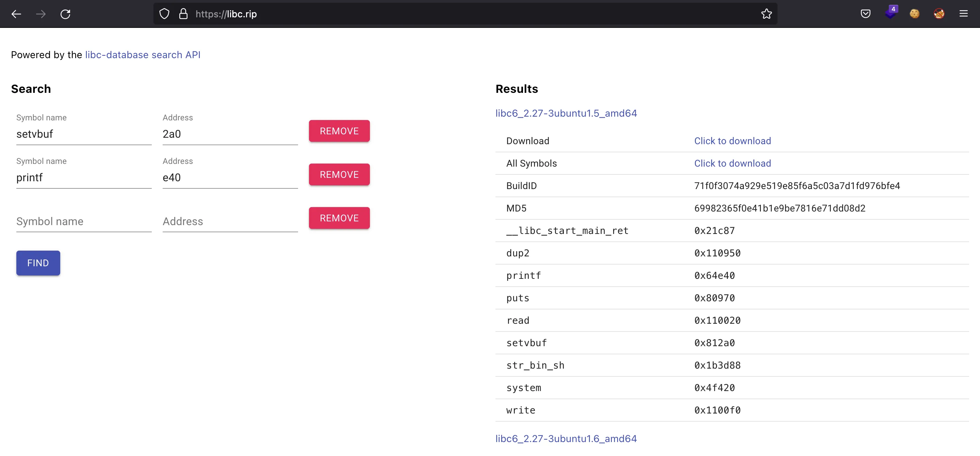
Task: Download All Symbols file
Action: click(x=732, y=164)
